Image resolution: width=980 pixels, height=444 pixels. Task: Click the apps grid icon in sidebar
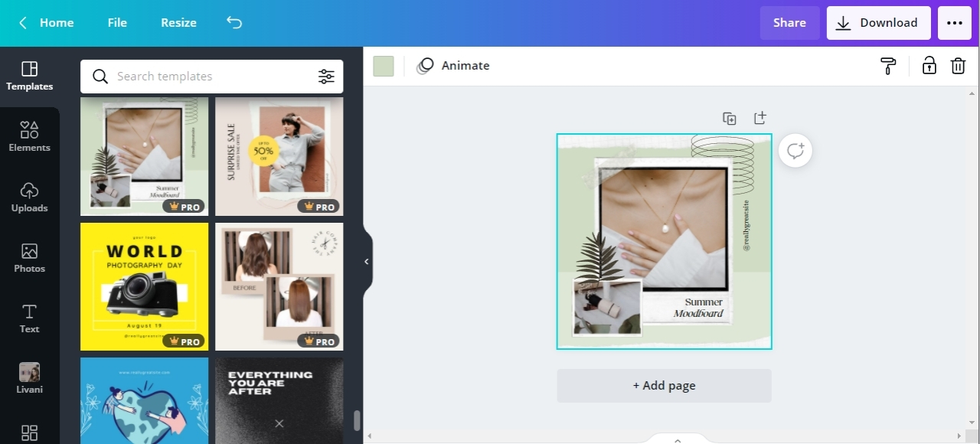[x=29, y=433]
